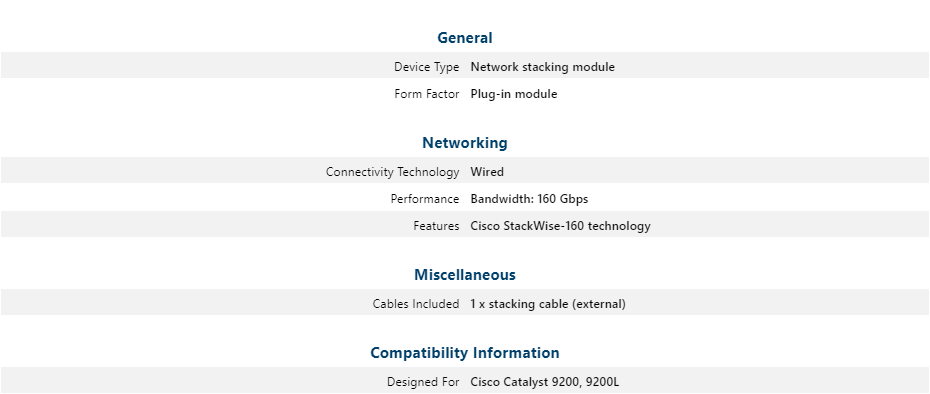Viewport: 930px width, 394px height.
Task: Click the General section heading
Action: point(464,38)
